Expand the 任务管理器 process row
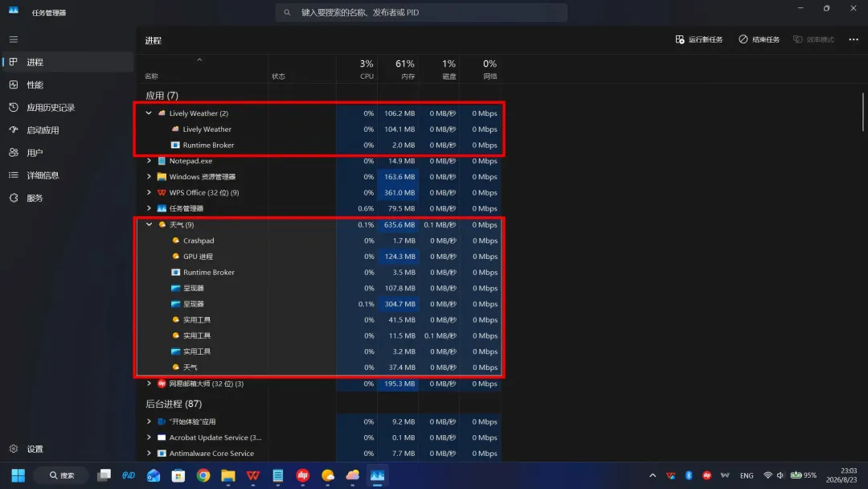868x489 pixels. click(x=149, y=208)
